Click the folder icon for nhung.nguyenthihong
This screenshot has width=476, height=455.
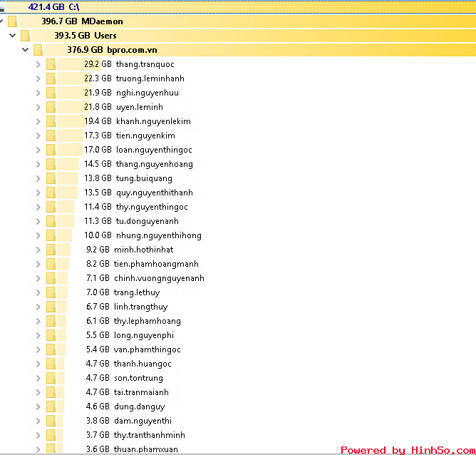point(51,235)
